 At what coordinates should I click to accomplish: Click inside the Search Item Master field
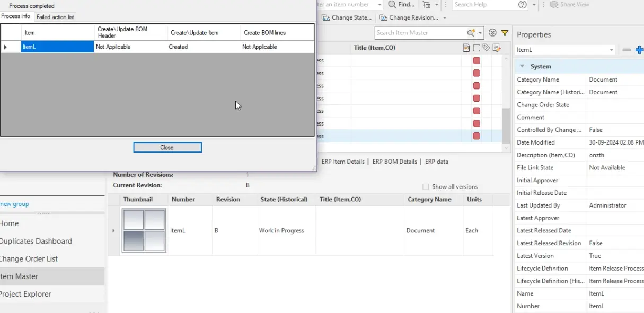point(419,33)
